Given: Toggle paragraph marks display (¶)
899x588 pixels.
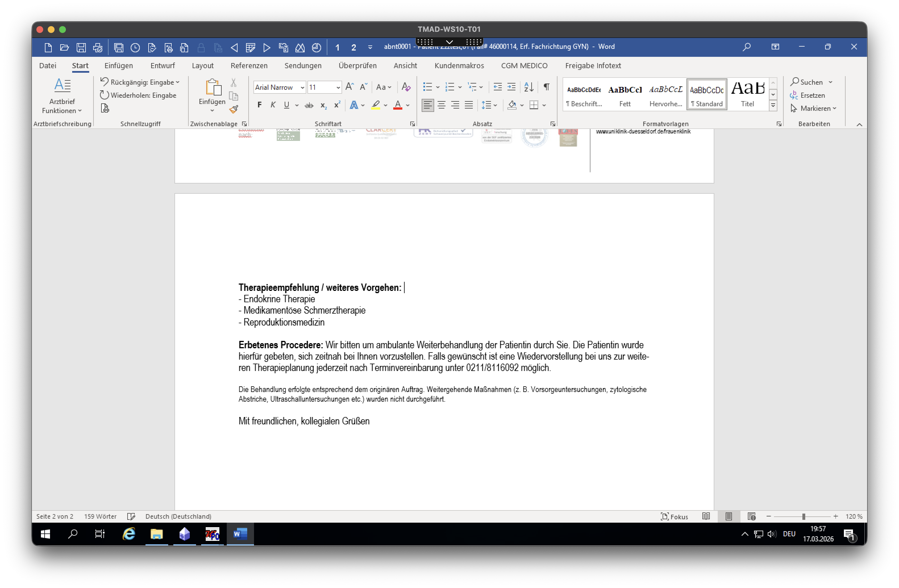Looking at the screenshot, I should pyautogui.click(x=546, y=87).
